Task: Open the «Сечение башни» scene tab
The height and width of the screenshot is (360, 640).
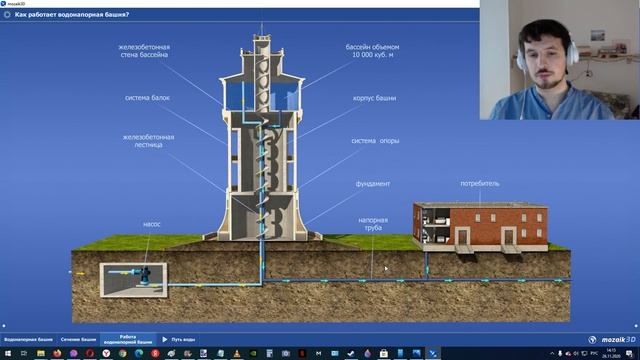Action: [78, 339]
